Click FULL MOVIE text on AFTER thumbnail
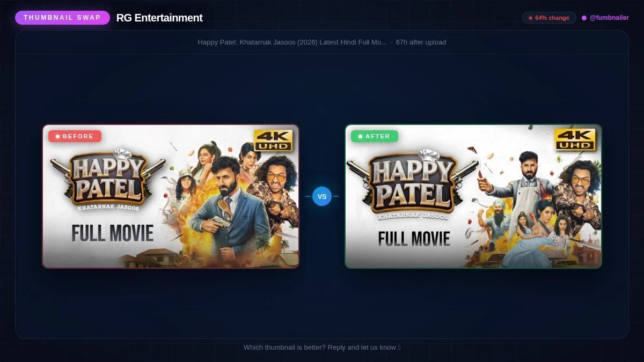Viewport: 644px width, 362px height. 414,238
